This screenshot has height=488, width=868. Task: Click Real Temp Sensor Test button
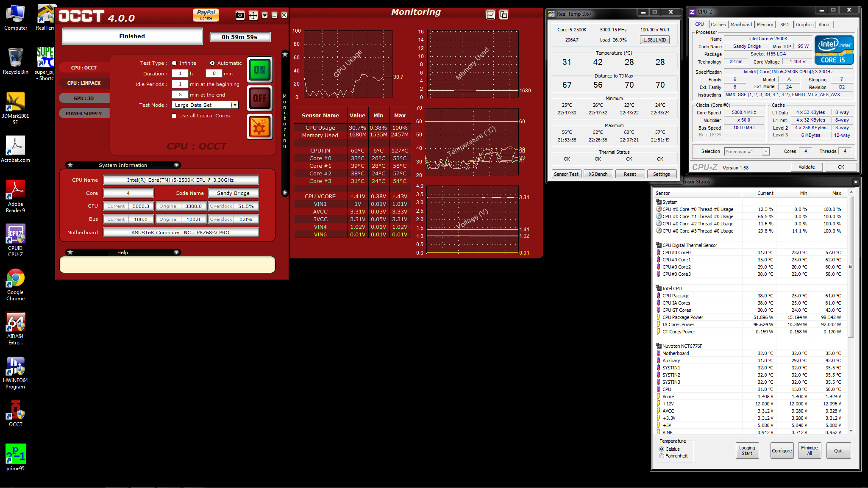tap(566, 174)
